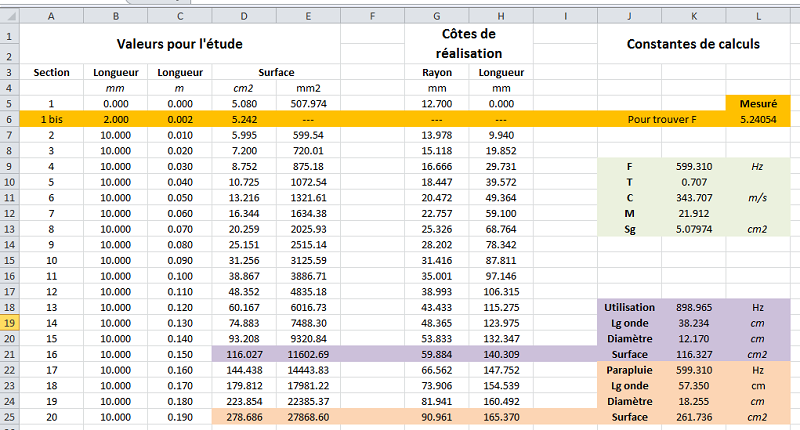Select the cell 'Pour trouver F'

(662, 119)
